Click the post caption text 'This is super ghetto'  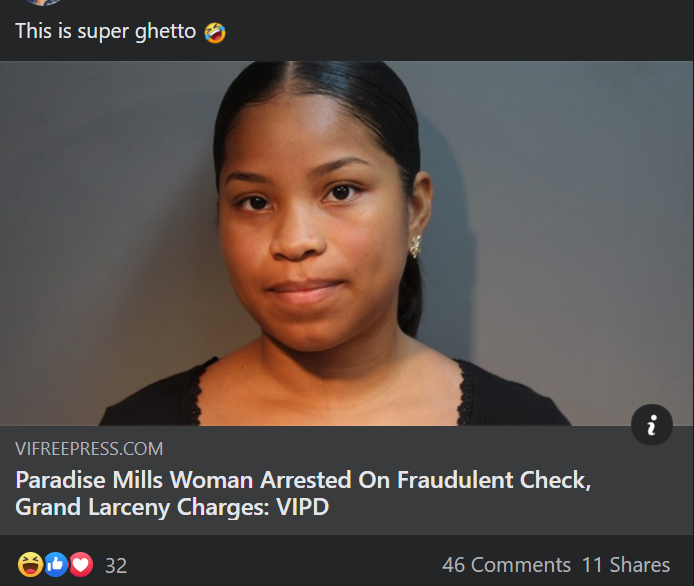tap(105, 31)
